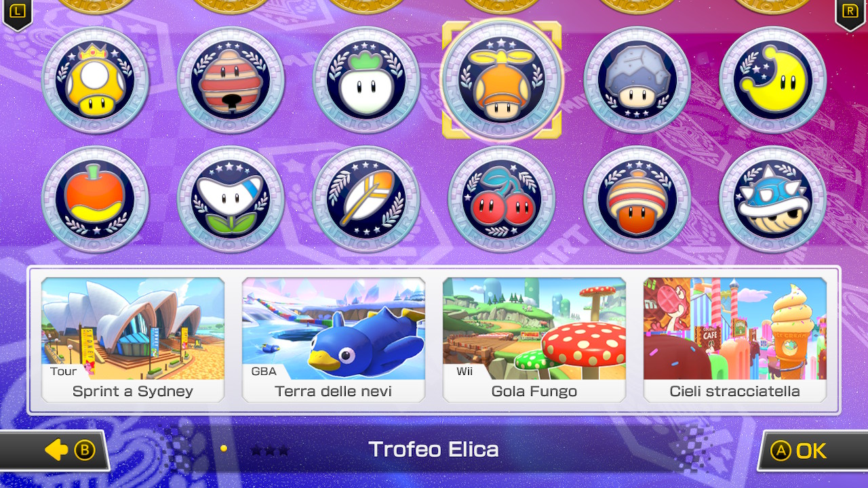868x488 pixels.
Task: Pick the orange fruit cup emblem
Action: [95, 199]
